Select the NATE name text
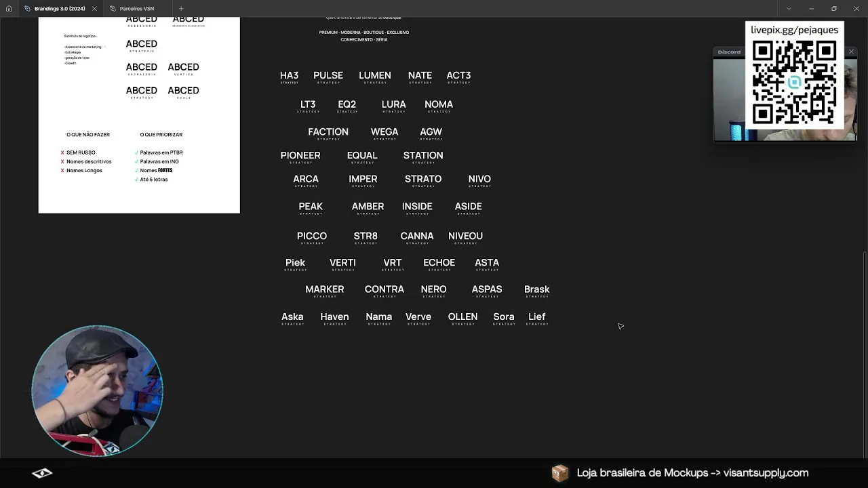This screenshot has height=488, width=868. tap(420, 75)
